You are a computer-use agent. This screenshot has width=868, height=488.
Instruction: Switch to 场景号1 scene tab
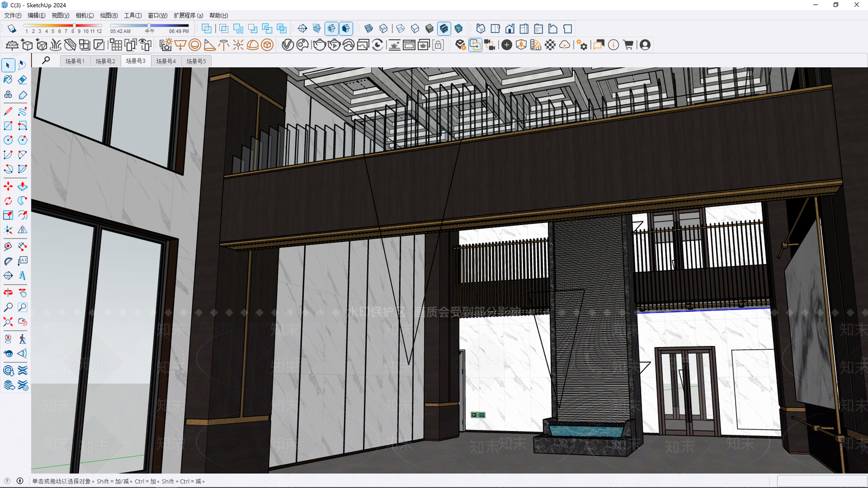(75, 61)
